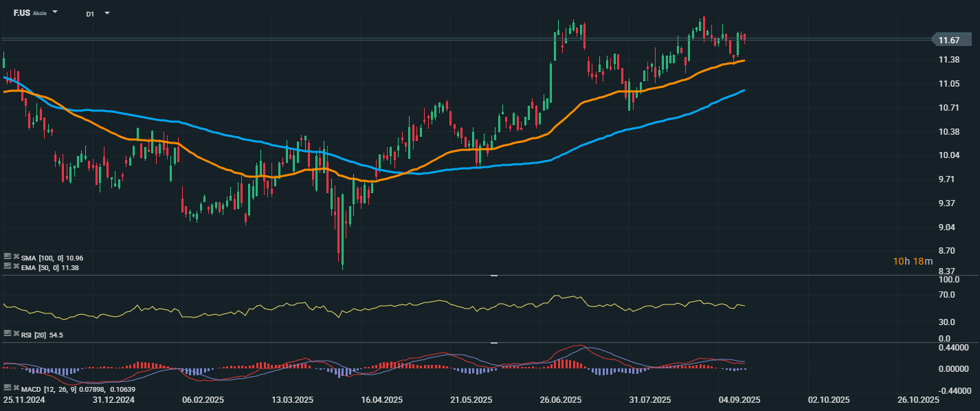
Task: Remove the MACD indicator using X icon
Action: click(x=16, y=388)
